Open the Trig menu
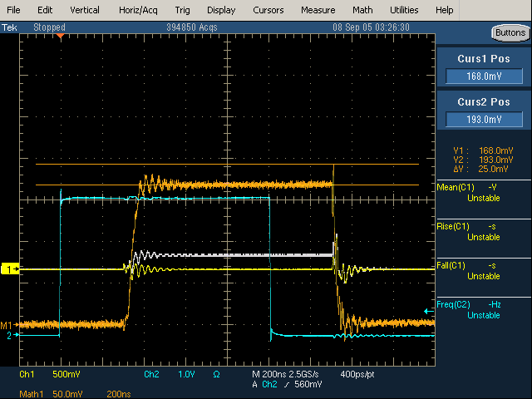 pos(182,10)
